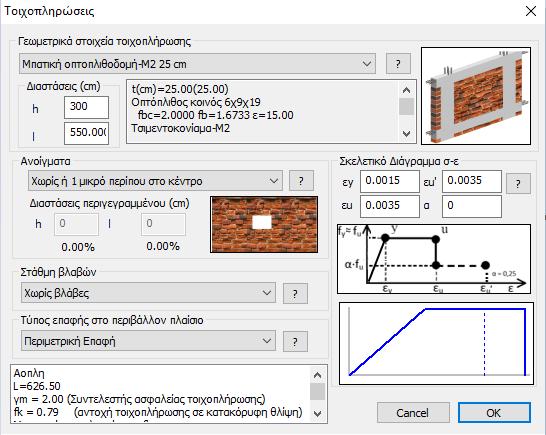
Task: Click the skeleton σ-ε schematic diagram
Action: click(x=434, y=259)
